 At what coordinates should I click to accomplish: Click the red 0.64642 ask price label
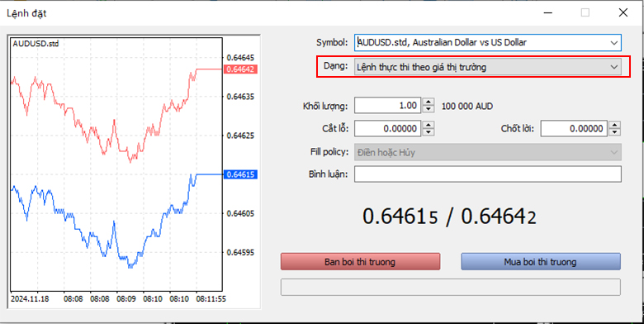[241, 69]
